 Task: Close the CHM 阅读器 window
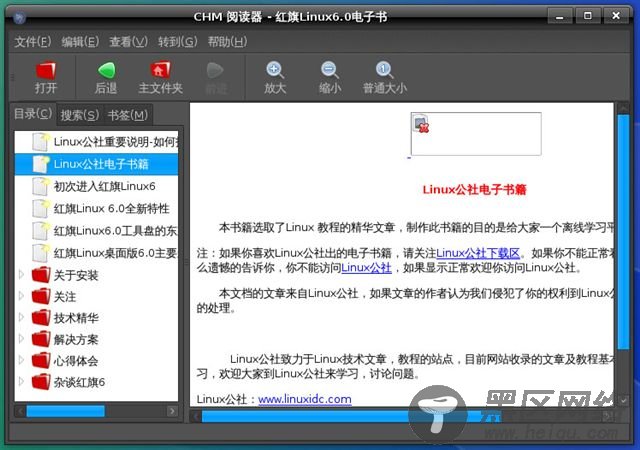click(x=616, y=16)
